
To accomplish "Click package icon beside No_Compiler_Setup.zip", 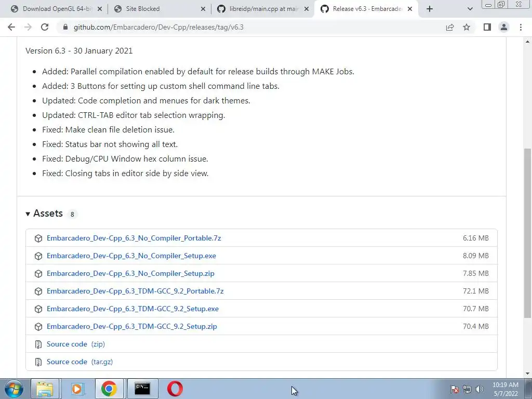I will click(x=38, y=273).
